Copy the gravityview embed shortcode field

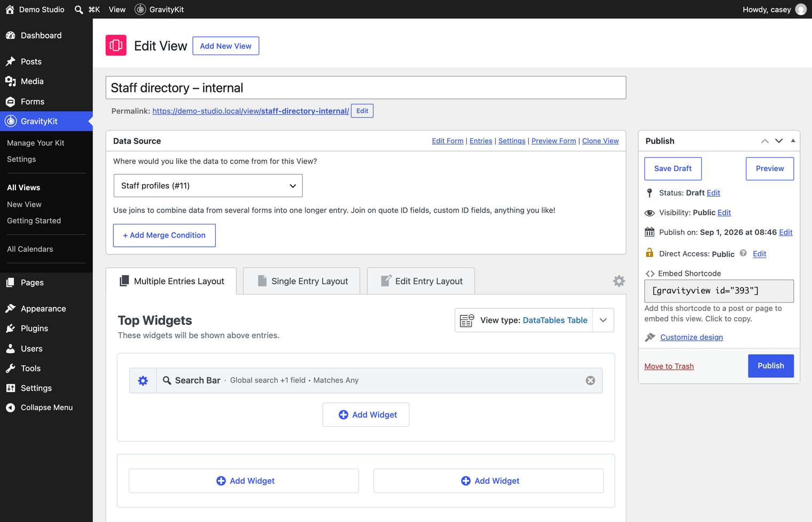(x=719, y=291)
